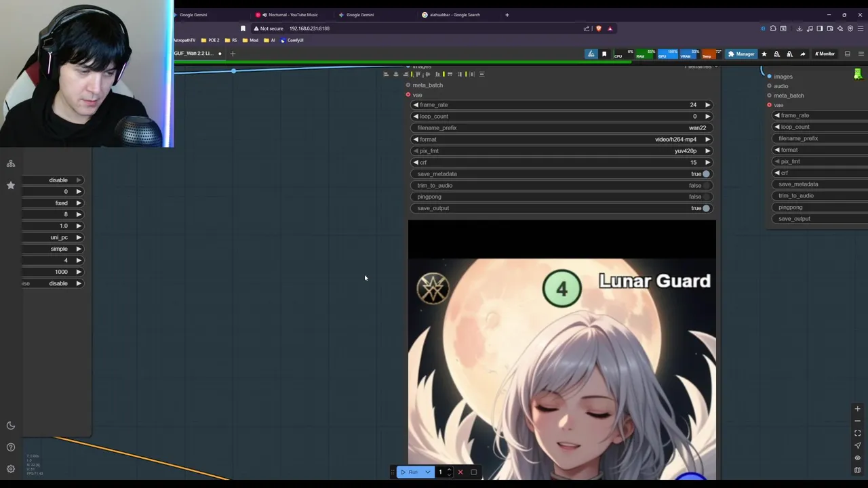The width and height of the screenshot is (868, 488).
Task: Click the K Monitor button
Action: coord(825,54)
